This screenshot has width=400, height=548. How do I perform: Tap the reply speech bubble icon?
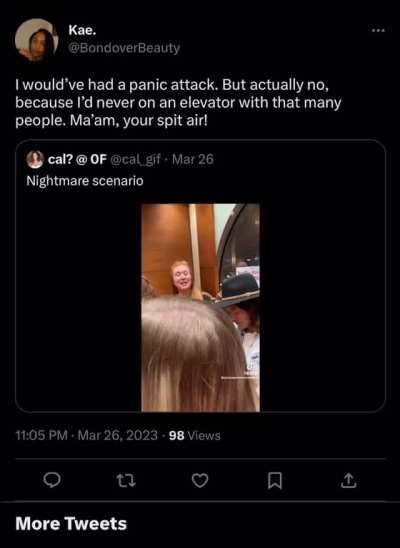52,480
